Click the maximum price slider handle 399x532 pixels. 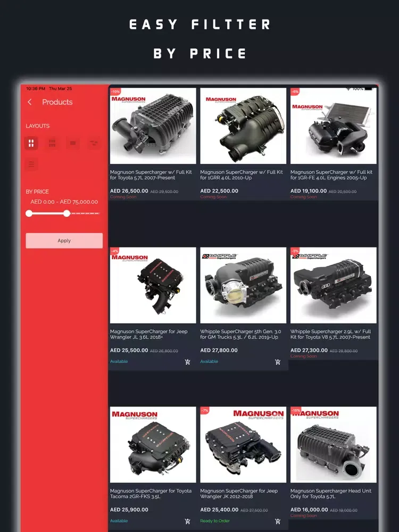click(67, 213)
